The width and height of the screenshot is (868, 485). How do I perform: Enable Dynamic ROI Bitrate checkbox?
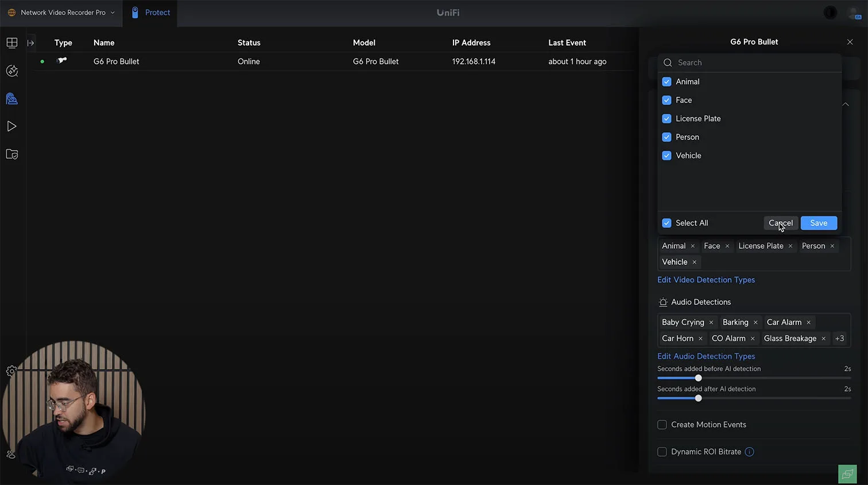pyautogui.click(x=662, y=452)
